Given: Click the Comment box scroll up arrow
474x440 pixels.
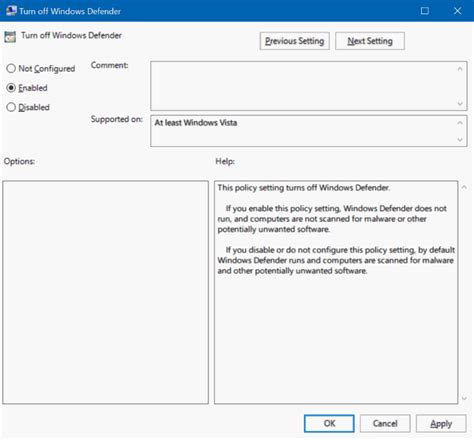Looking at the screenshot, I should point(460,69).
